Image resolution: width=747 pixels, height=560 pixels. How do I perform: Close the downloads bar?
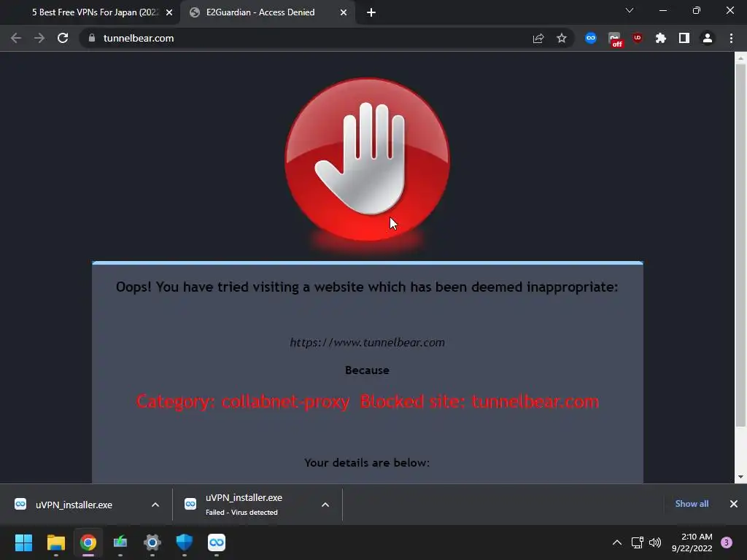[734, 504]
